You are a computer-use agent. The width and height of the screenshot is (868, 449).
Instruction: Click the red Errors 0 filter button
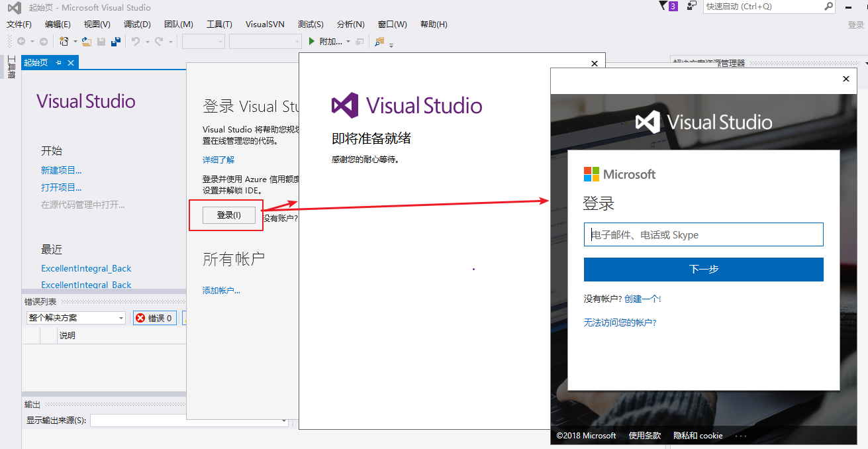[154, 318]
